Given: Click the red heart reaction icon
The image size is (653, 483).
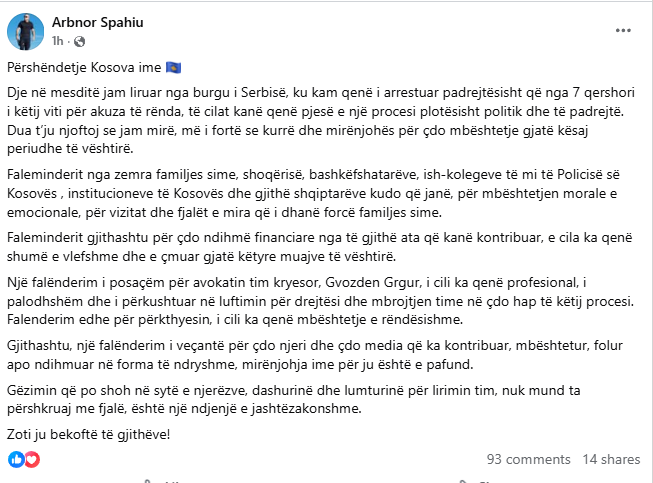Looking at the screenshot, I should [31, 459].
